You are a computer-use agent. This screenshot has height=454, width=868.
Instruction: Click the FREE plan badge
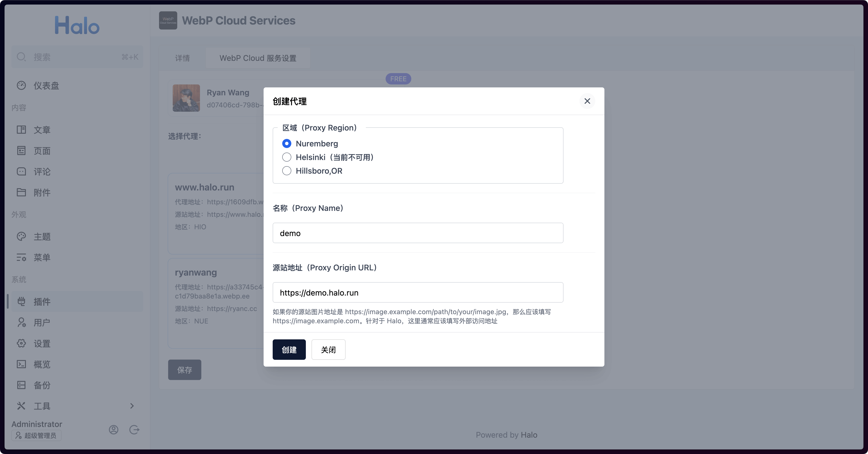click(398, 79)
